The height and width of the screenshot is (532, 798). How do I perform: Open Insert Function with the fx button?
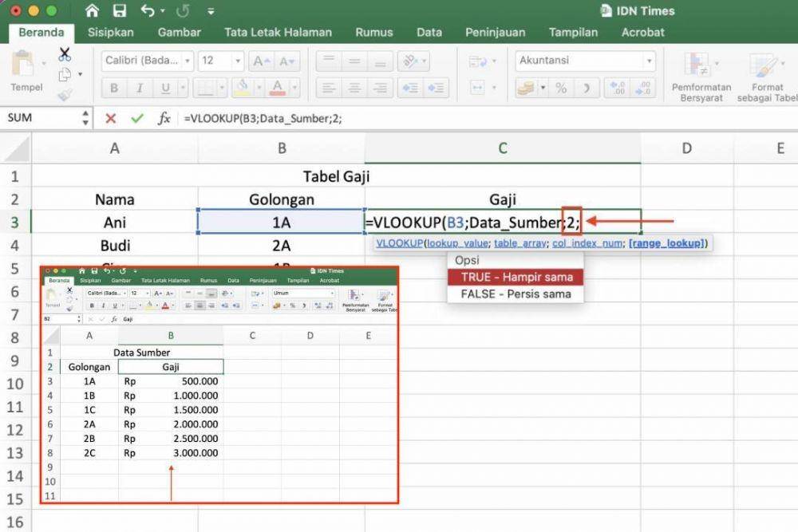[164, 119]
